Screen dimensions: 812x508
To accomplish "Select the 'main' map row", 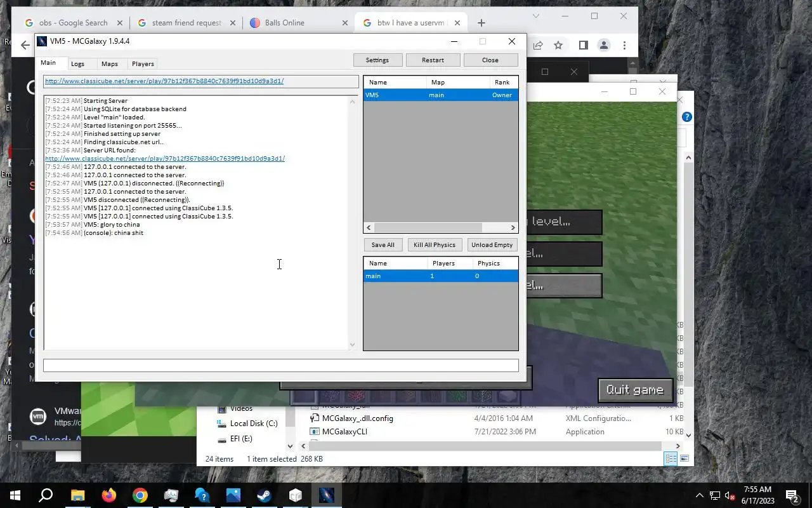I will click(441, 276).
